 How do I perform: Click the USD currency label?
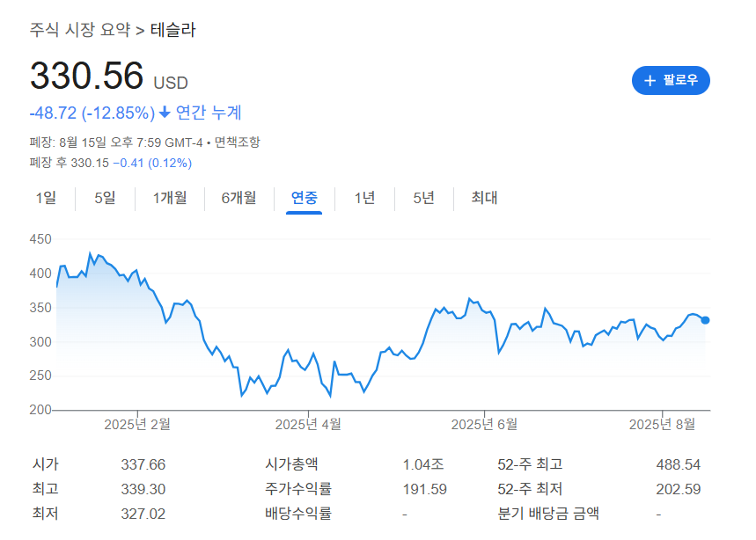coord(171,83)
